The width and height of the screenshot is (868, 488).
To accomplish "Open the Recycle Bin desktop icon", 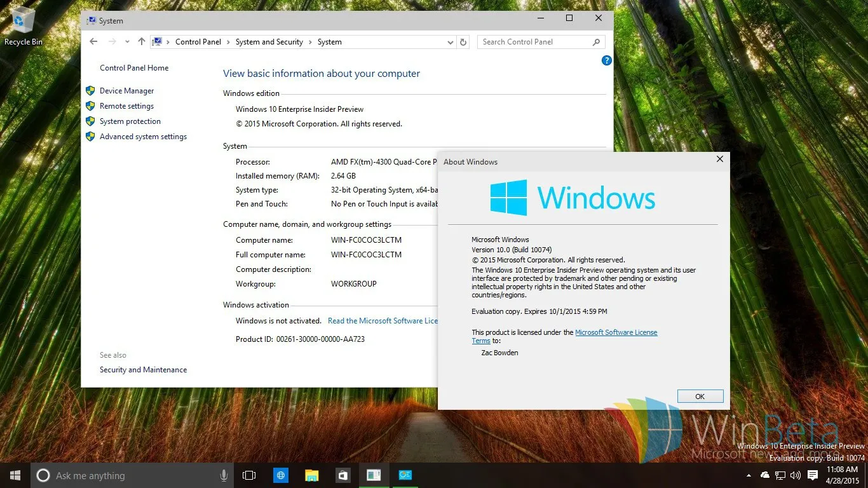I will tap(24, 25).
